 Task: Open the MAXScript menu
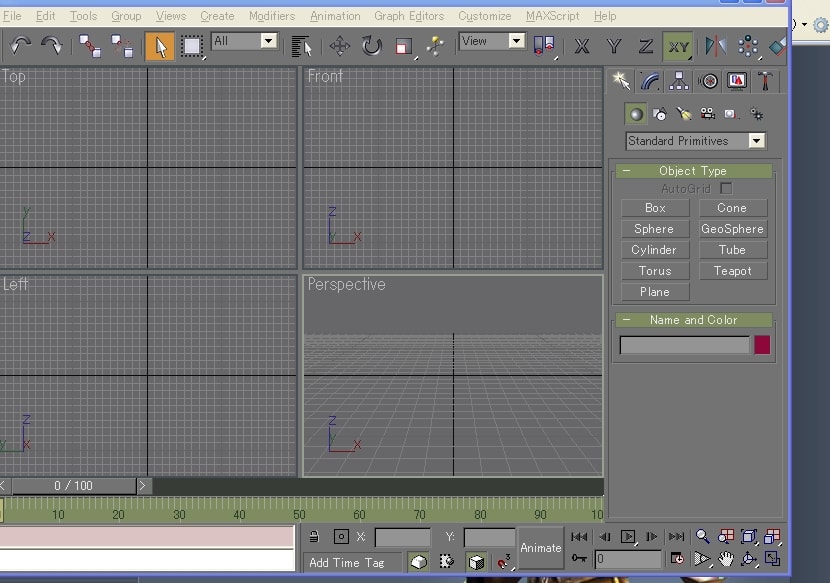pos(553,16)
